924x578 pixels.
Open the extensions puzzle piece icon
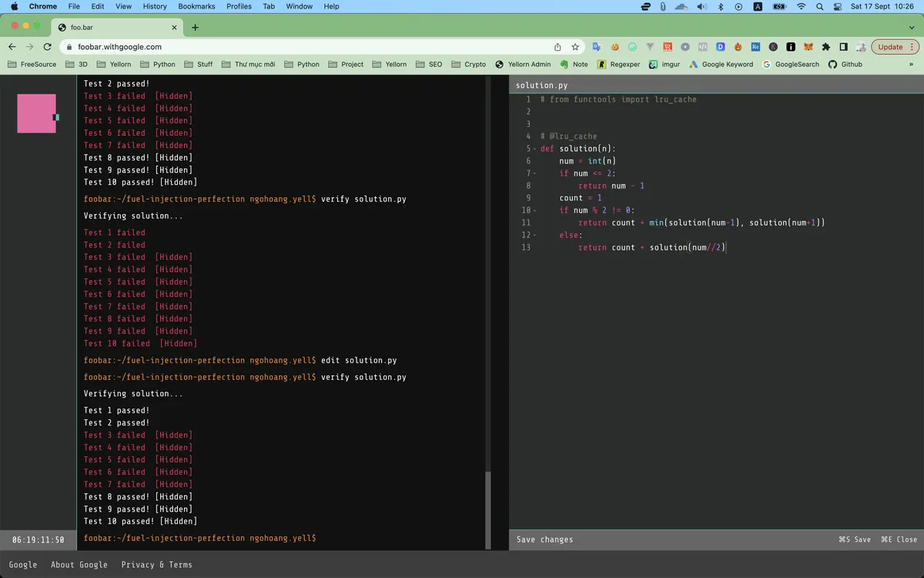click(826, 46)
